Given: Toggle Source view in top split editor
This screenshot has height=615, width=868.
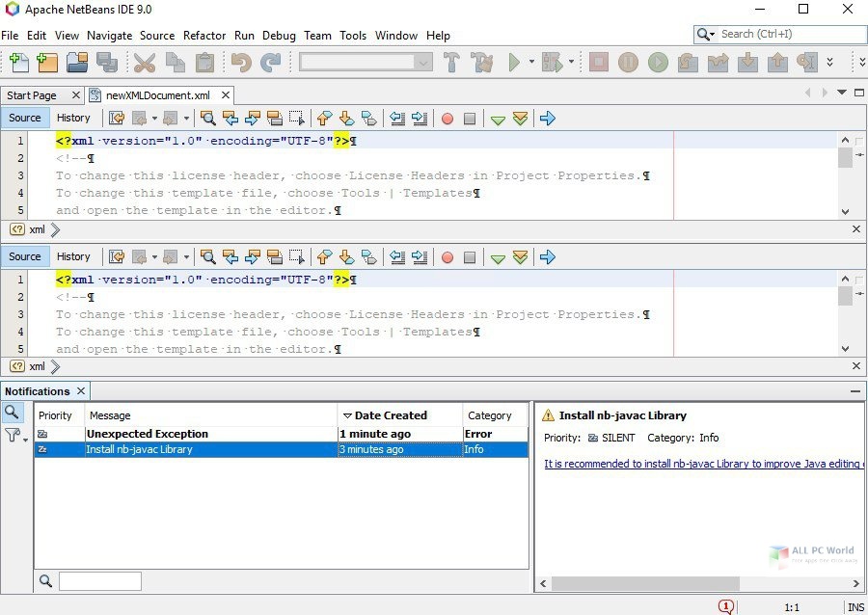Looking at the screenshot, I should [25, 118].
